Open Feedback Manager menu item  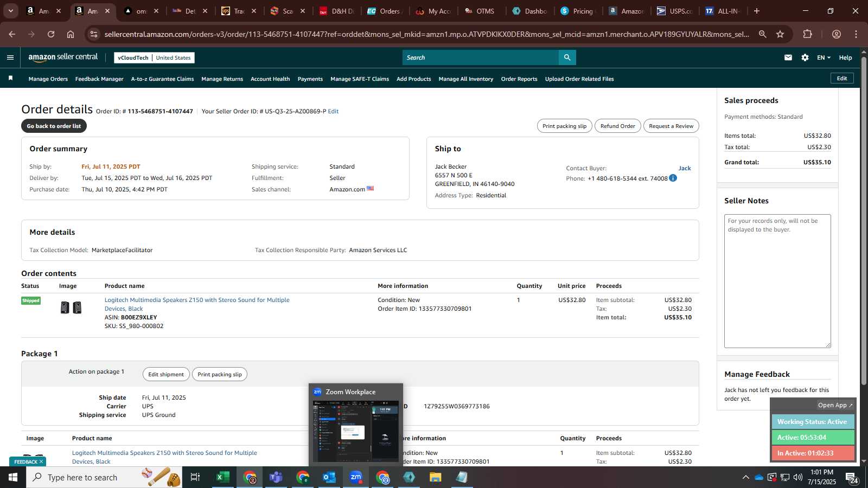99,79
